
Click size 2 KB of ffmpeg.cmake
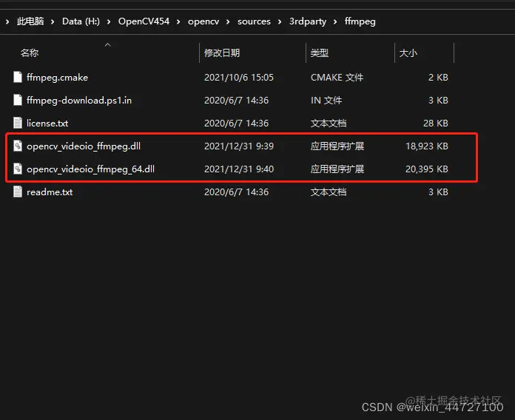tap(438, 78)
